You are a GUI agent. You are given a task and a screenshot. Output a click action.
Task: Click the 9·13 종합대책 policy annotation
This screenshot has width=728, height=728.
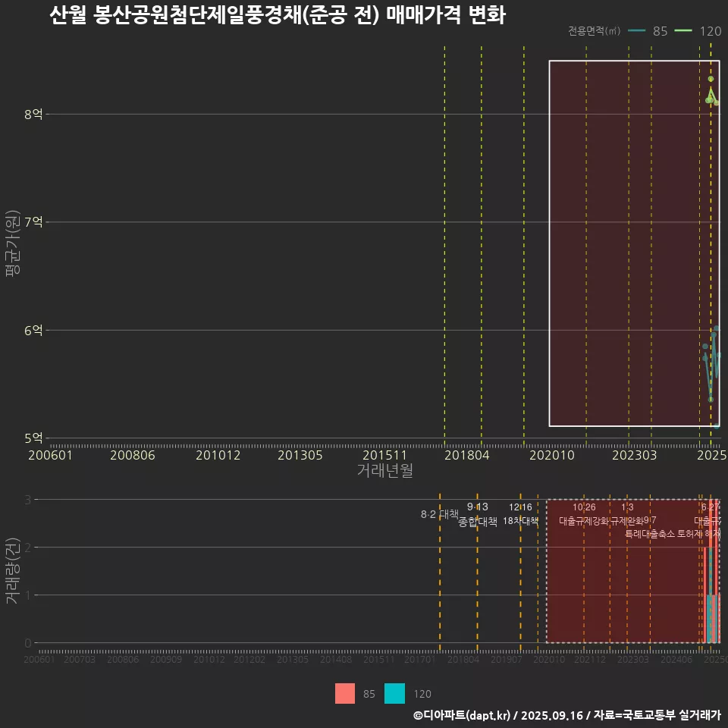click(x=478, y=514)
